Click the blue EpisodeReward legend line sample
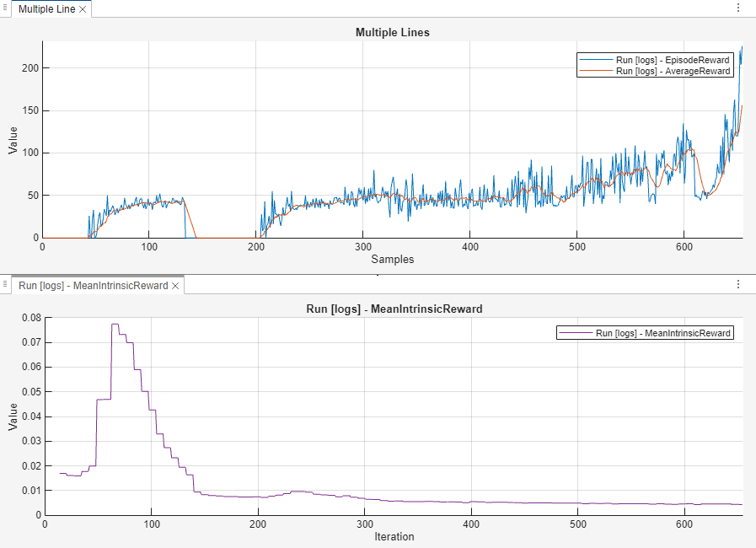 point(596,60)
